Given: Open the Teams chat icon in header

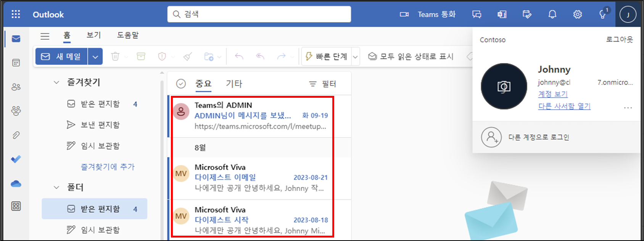Looking at the screenshot, I should click(477, 15).
